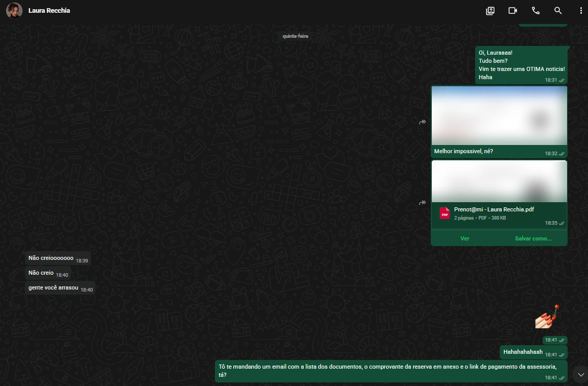Click the delivery ticks beside 18:32
Viewport: 588px width, 386px height.
tap(561, 154)
